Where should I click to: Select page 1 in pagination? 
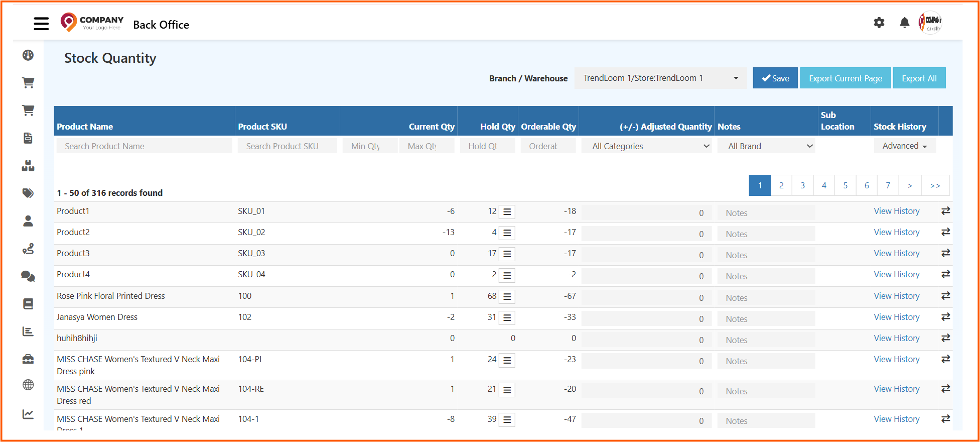[760, 185]
